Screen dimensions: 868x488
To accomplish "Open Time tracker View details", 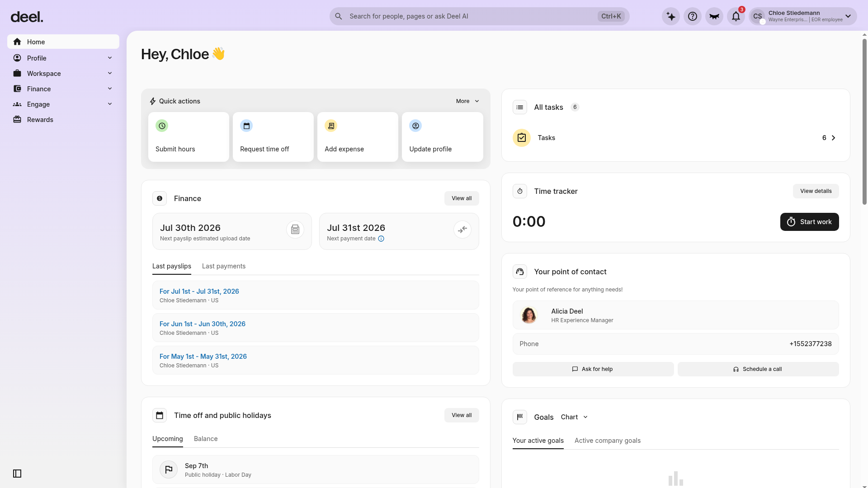I will point(816,191).
